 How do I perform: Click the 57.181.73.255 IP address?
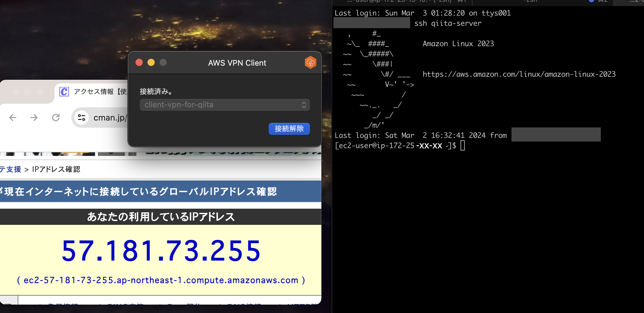[x=161, y=251]
